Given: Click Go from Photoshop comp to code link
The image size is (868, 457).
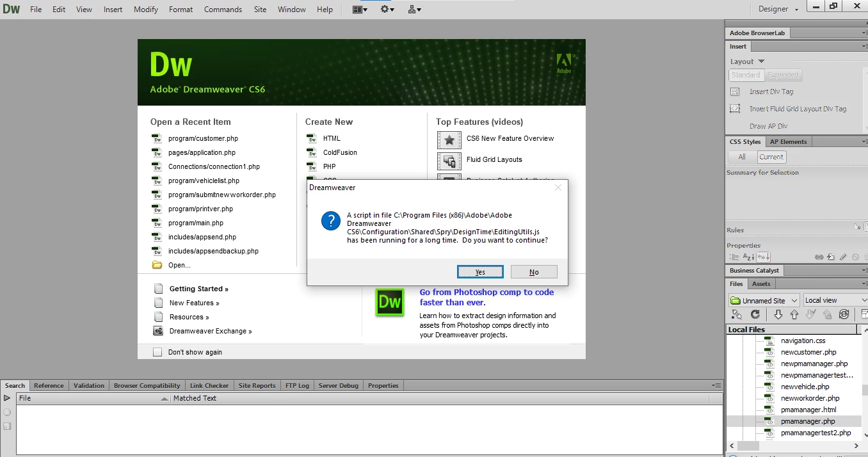Looking at the screenshot, I should click(x=486, y=297).
